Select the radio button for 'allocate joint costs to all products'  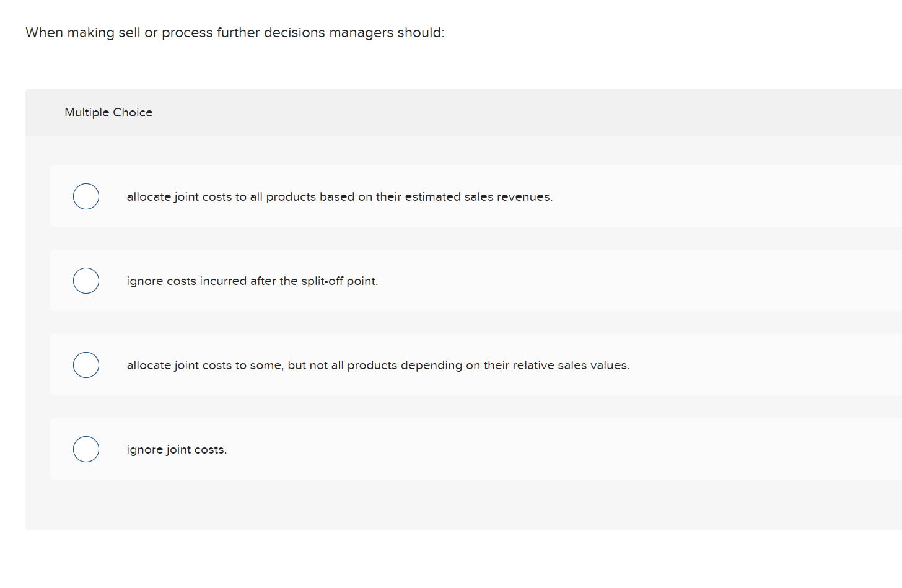(86, 196)
